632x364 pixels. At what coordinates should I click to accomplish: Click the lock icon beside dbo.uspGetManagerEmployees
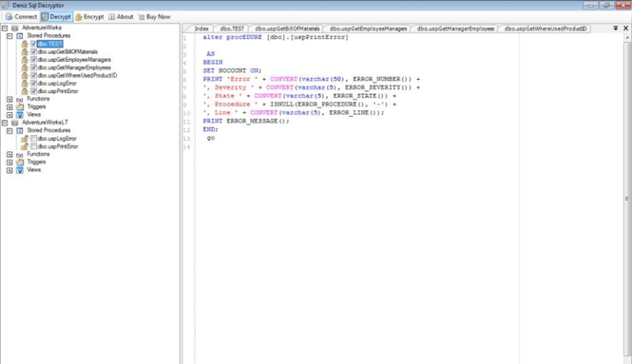click(25, 67)
